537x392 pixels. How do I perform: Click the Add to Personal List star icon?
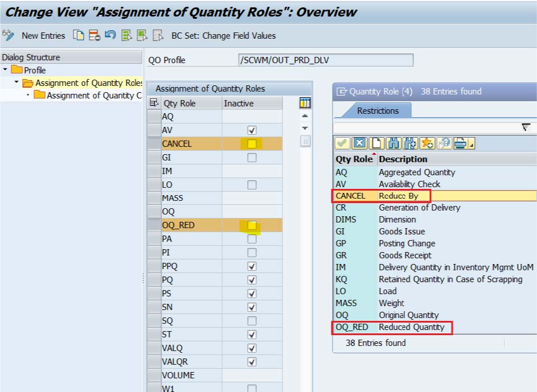pos(427,143)
